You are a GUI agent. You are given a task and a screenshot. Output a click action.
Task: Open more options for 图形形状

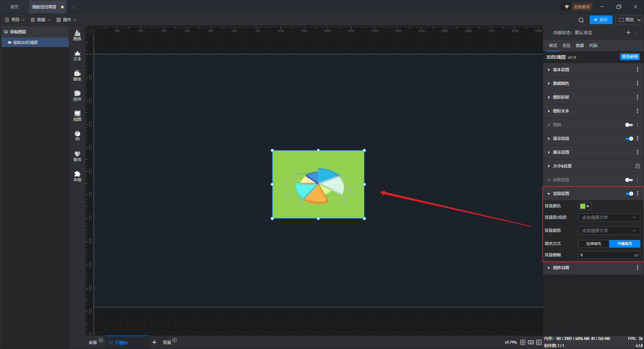coord(637,97)
